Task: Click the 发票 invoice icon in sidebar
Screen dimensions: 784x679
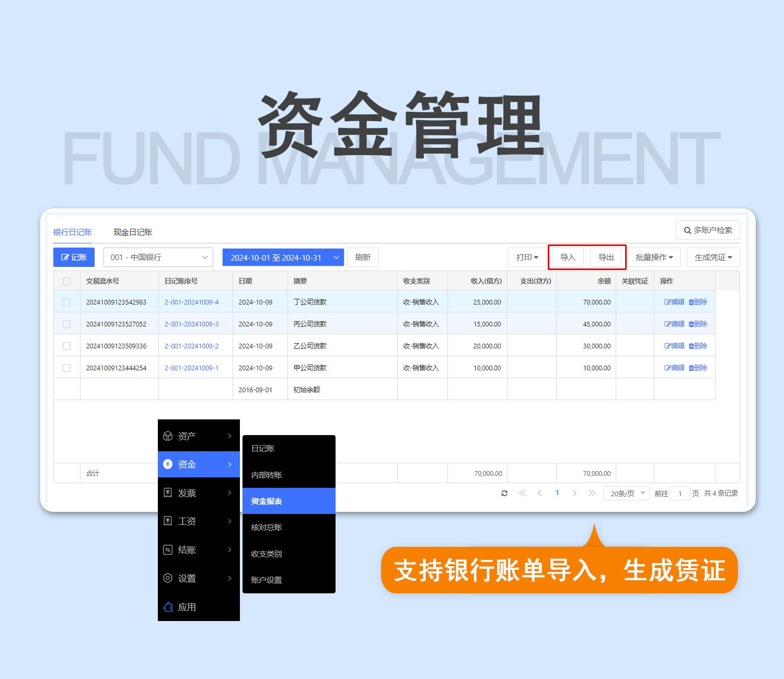Action: [168, 493]
